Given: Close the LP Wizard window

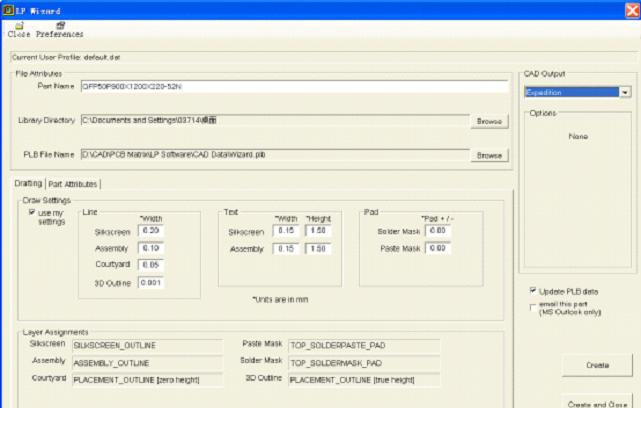Looking at the screenshot, I should pos(632,10).
